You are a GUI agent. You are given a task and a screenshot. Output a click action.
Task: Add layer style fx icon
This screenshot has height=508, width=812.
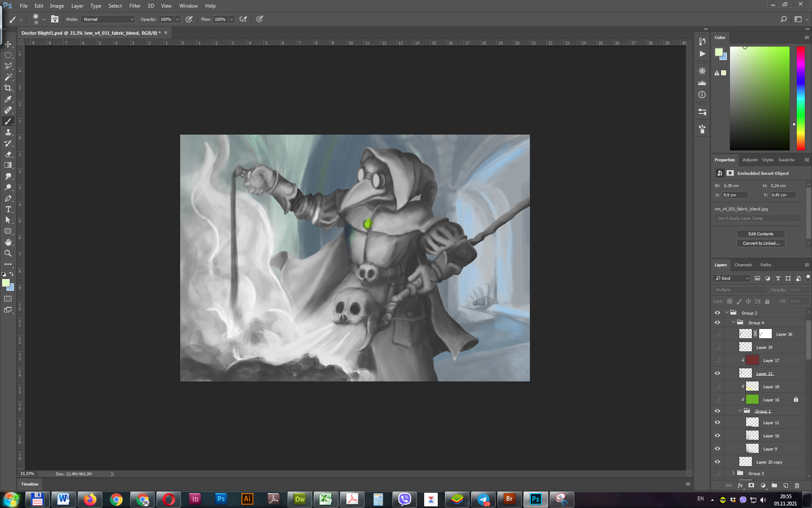click(x=740, y=486)
